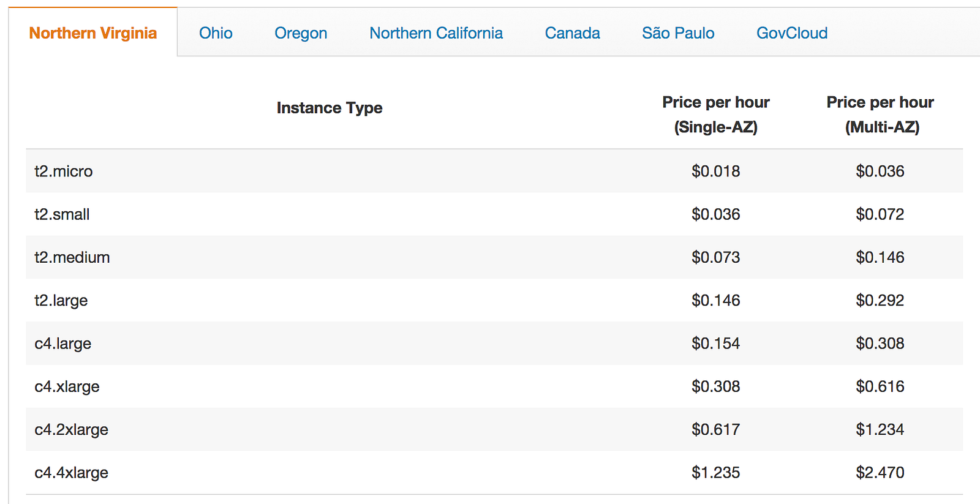Click the c4.2xlarge Single-AZ price $0.617
980x504 pixels.
(715, 429)
